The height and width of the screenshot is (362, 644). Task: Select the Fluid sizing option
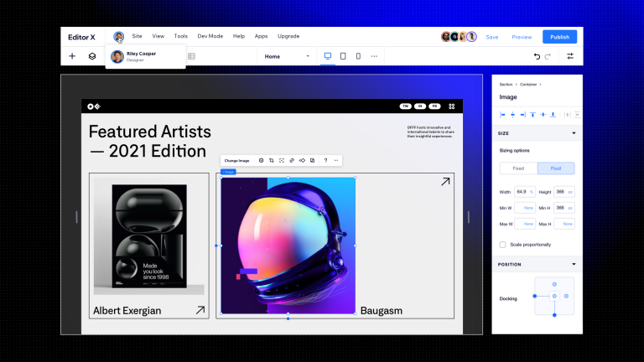556,168
